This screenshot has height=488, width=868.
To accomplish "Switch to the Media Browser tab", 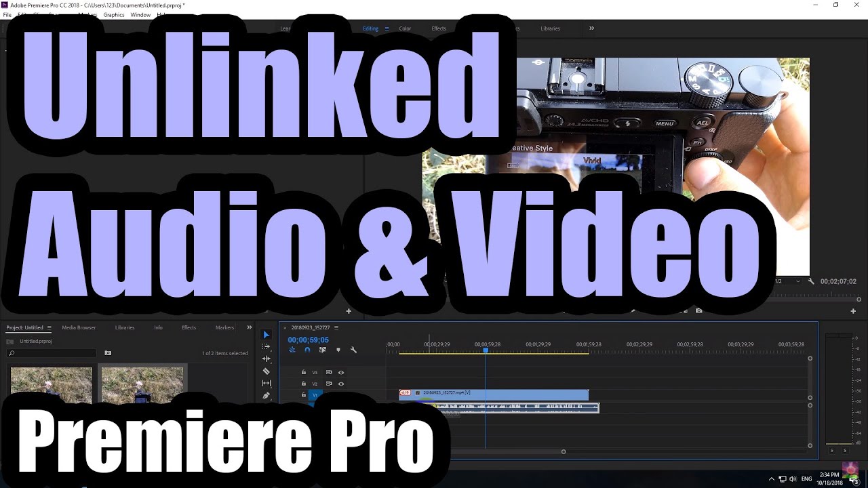I will click(x=79, y=327).
